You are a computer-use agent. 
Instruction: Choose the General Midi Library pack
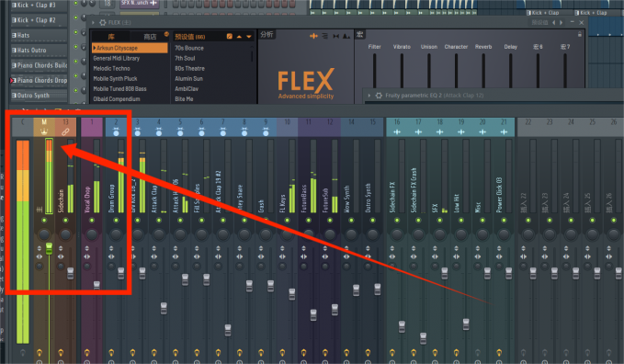click(x=116, y=58)
